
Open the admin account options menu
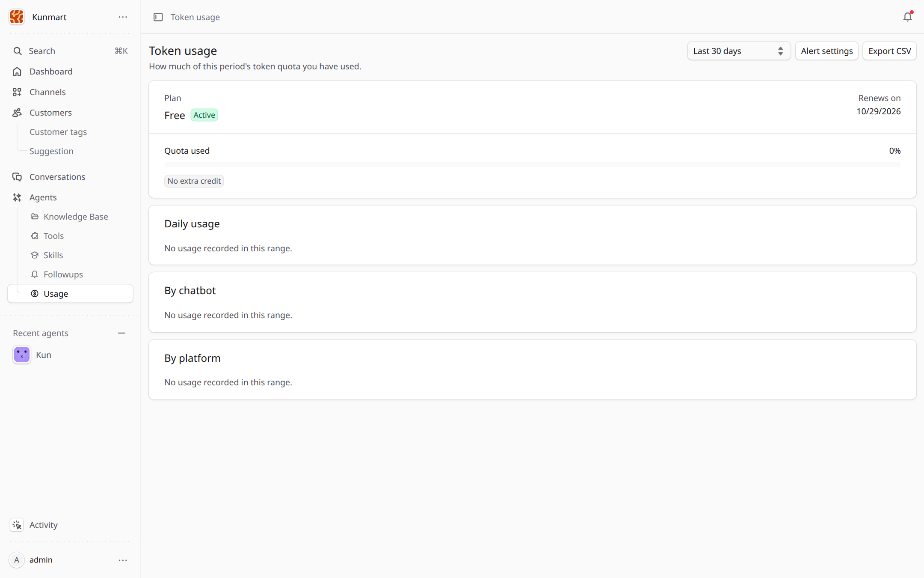coord(123,560)
